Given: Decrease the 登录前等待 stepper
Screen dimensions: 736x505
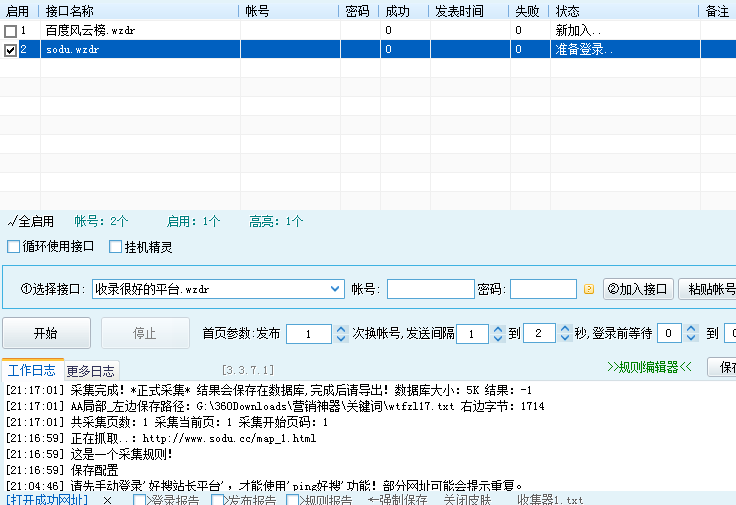Looking at the screenshot, I should coord(691,337).
